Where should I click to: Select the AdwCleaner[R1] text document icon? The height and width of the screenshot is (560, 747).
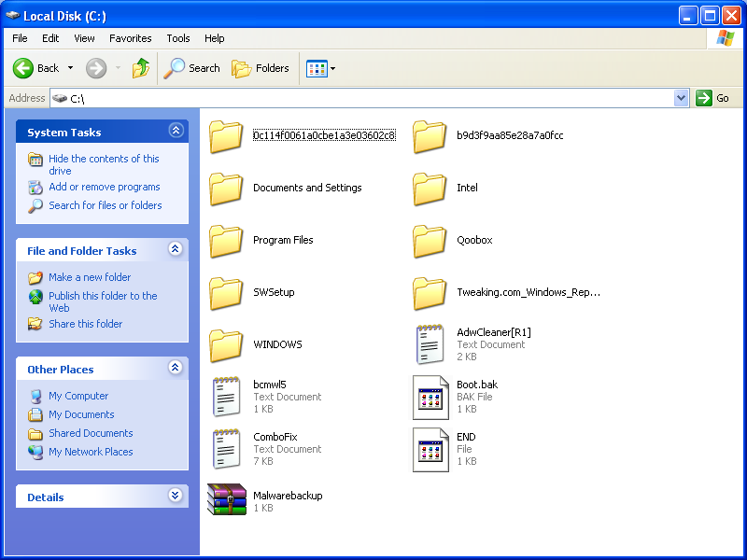click(430, 344)
